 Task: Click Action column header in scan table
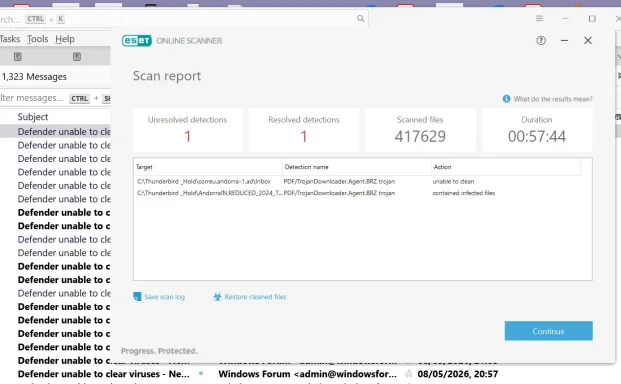[x=506, y=167]
